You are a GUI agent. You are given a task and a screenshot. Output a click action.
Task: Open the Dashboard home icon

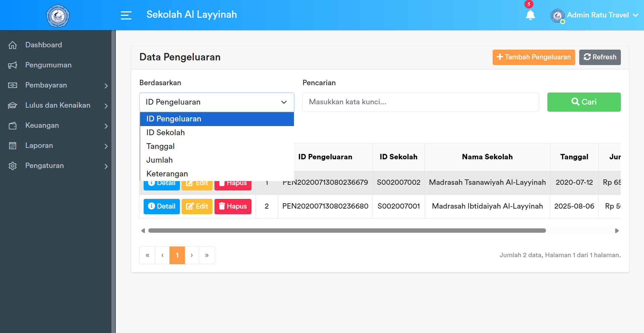pos(13,45)
